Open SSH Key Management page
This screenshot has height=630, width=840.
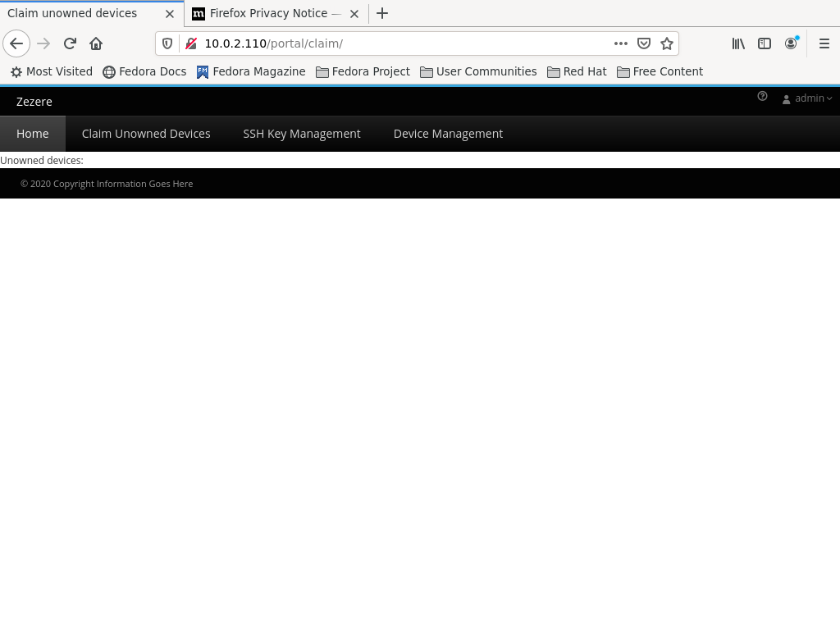click(302, 134)
